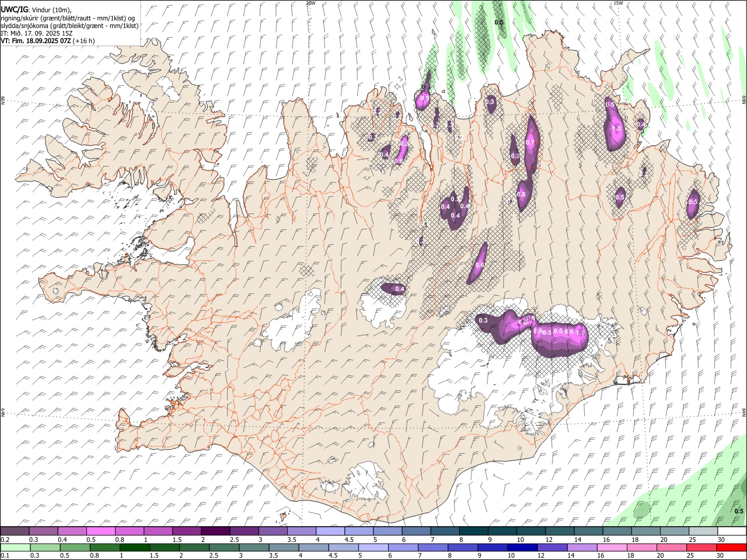
Task: Click the '30' label on the rain legend row
Action: click(720, 555)
